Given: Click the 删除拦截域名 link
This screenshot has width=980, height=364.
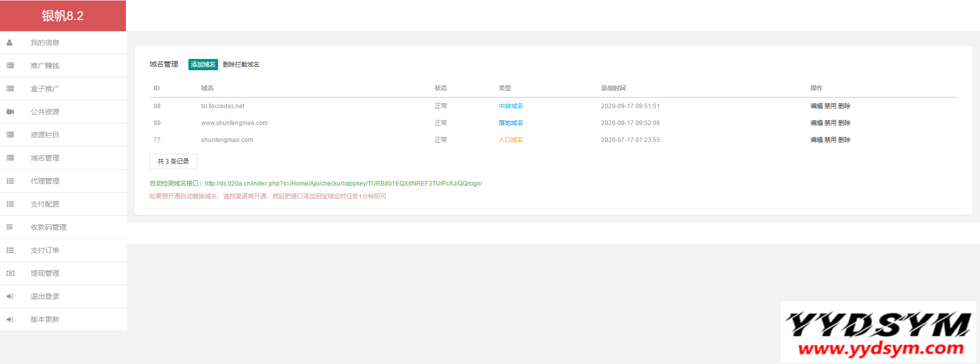Looking at the screenshot, I should pyautogui.click(x=241, y=65).
